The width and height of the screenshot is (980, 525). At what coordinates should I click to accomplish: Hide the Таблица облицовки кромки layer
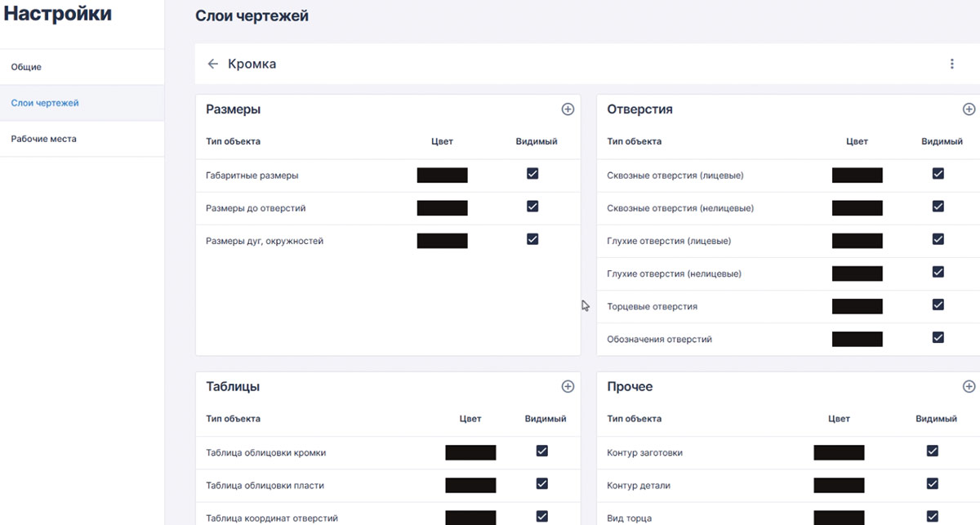[x=541, y=451]
